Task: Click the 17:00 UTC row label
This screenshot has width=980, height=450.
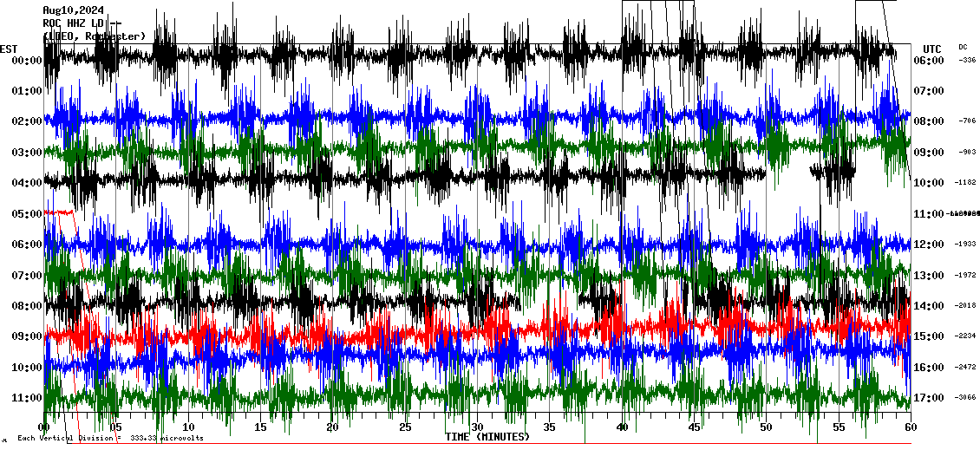Action: click(929, 398)
